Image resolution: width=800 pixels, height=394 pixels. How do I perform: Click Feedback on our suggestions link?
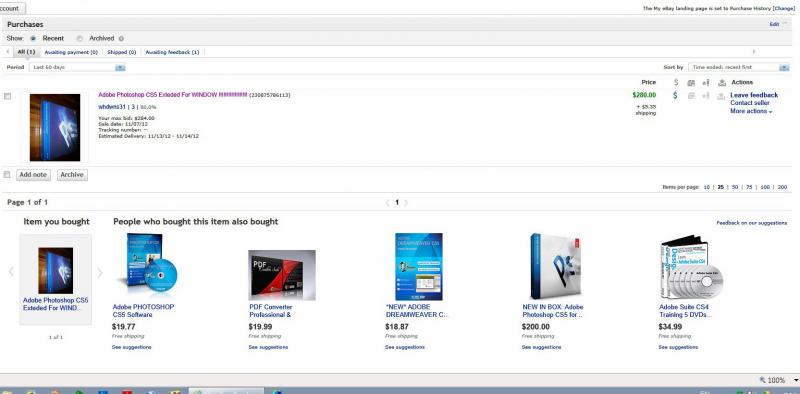(x=752, y=223)
